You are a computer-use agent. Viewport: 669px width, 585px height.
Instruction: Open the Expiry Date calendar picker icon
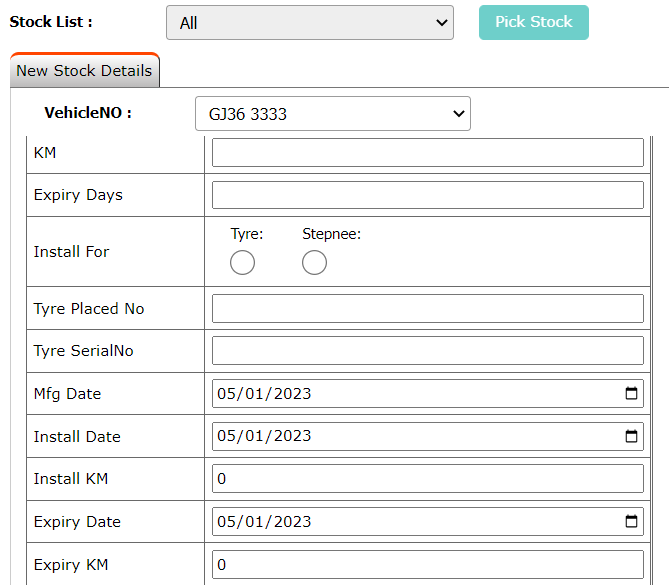point(631,522)
